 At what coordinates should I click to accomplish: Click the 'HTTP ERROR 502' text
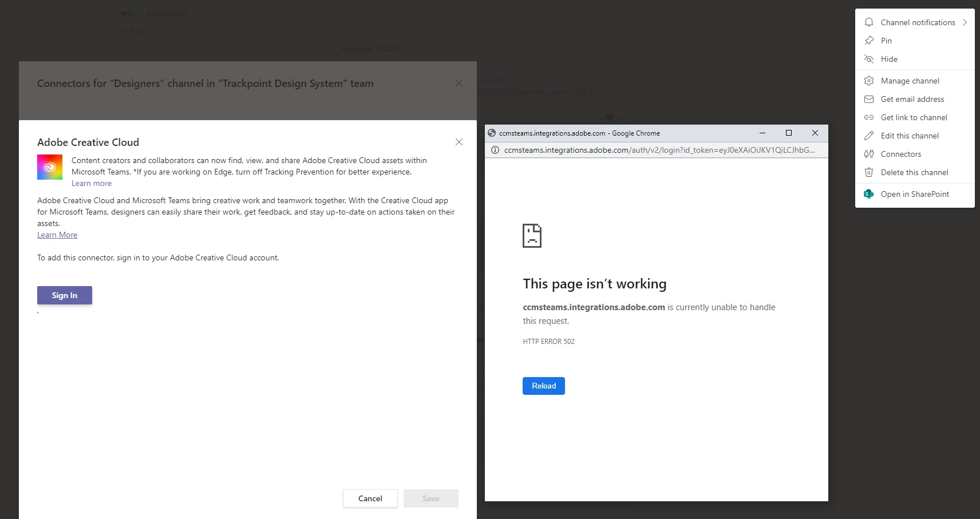pos(548,341)
